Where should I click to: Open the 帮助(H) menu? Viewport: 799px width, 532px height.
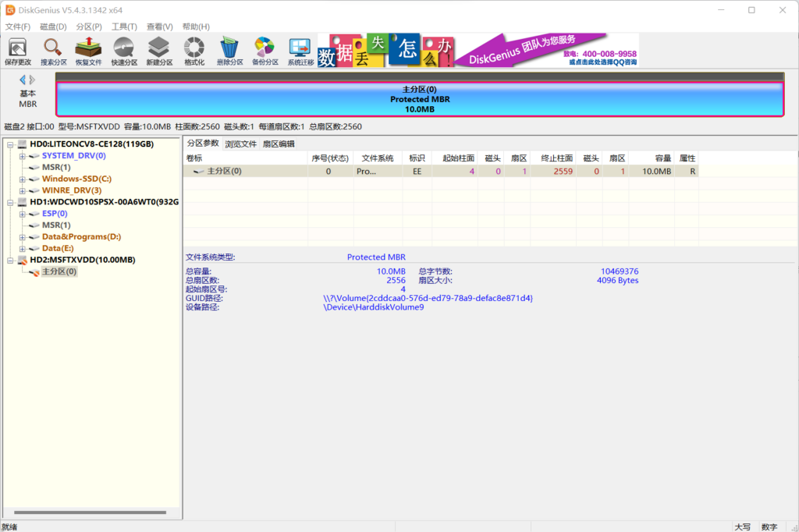pos(196,27)
